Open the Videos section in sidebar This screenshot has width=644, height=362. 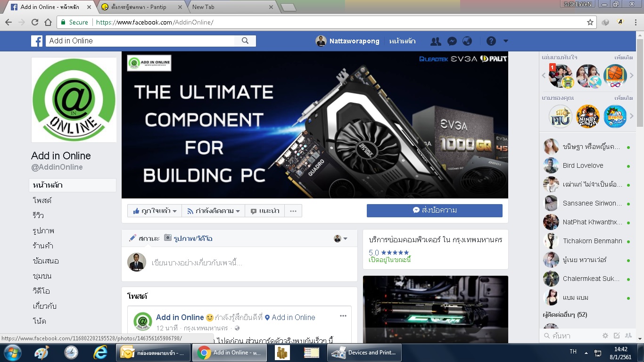[41, 291]
